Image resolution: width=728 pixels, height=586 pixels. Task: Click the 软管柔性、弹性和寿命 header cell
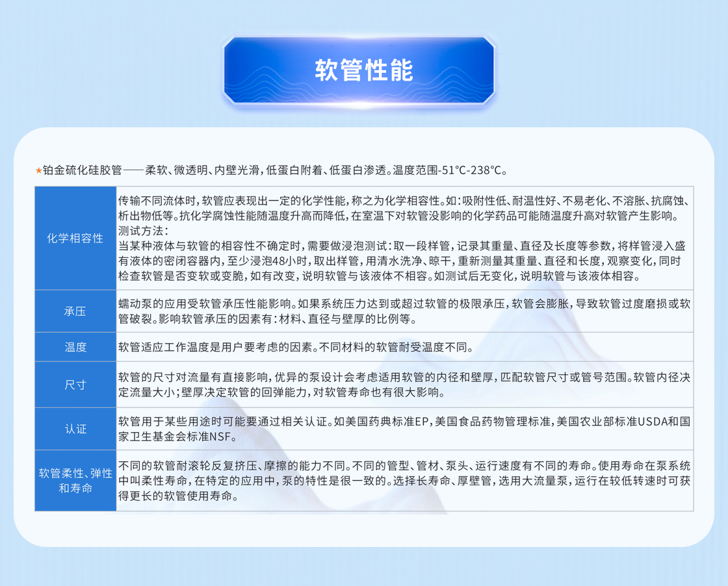(x=75, y=481)
